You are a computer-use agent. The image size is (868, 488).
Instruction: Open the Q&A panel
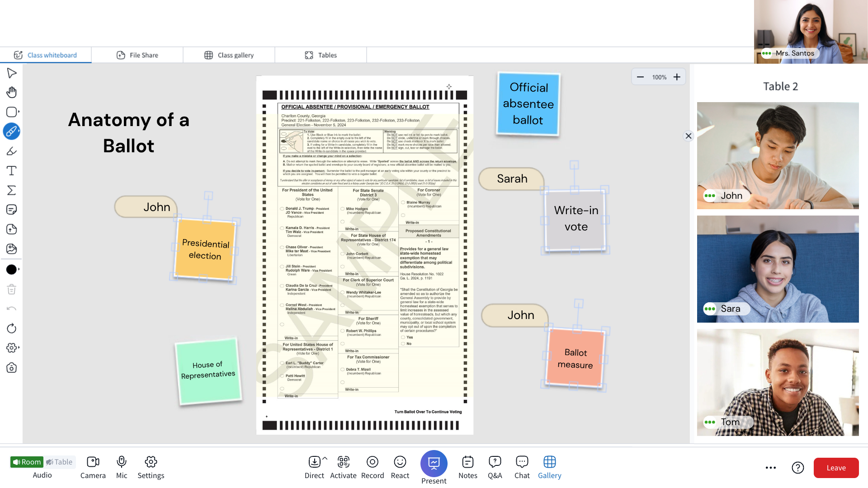tap(495, 468)
